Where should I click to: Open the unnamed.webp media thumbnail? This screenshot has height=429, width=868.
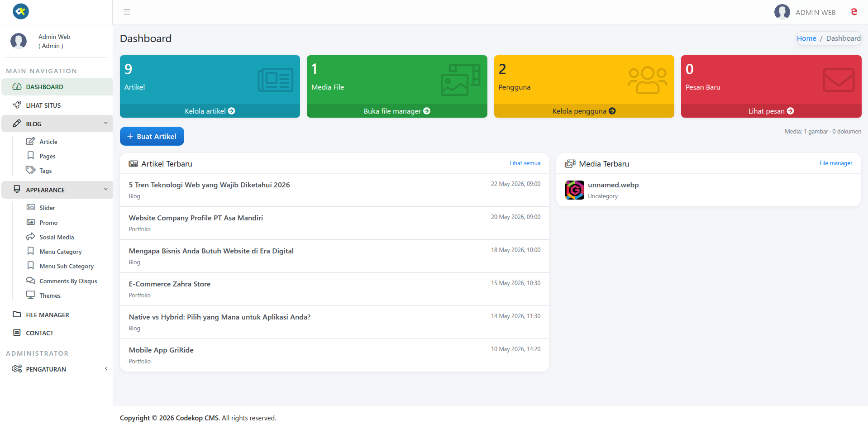(575, 190)
